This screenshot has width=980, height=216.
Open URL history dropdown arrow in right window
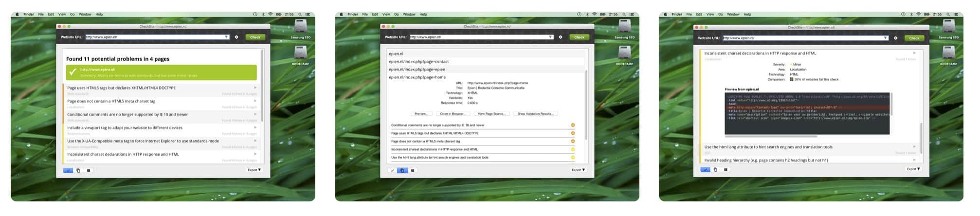(885, 38)
